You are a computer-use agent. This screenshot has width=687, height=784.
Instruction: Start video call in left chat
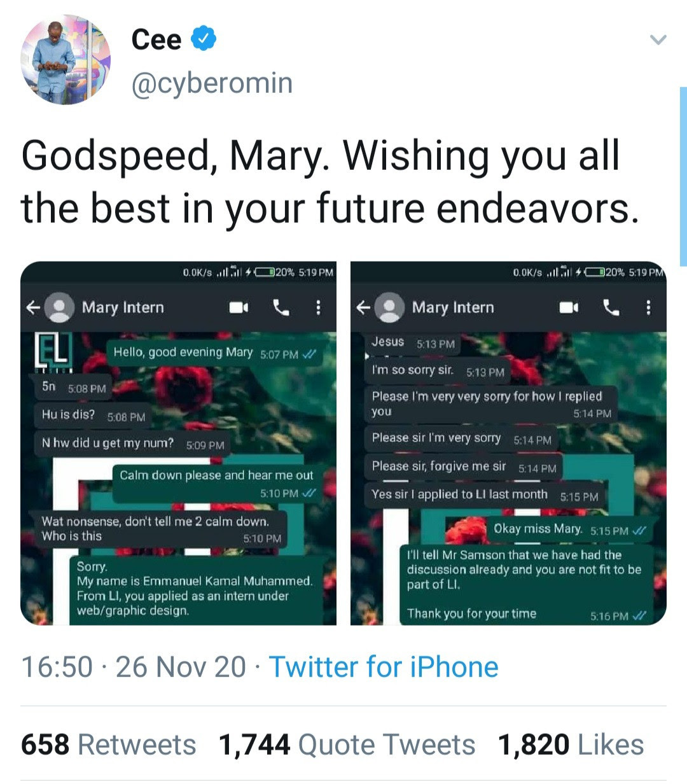click(x=239, y=308)
